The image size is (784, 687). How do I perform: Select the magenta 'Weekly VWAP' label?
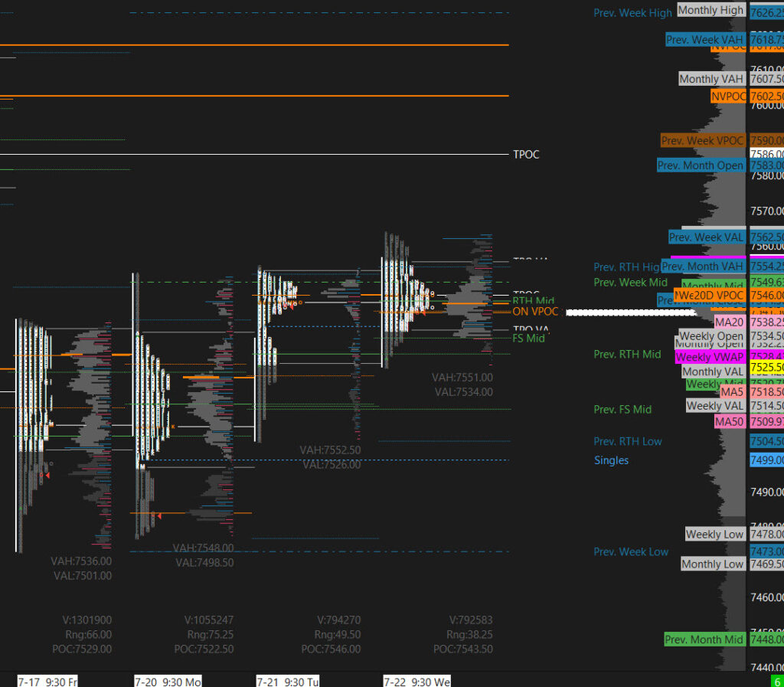[x=710, y=357]
